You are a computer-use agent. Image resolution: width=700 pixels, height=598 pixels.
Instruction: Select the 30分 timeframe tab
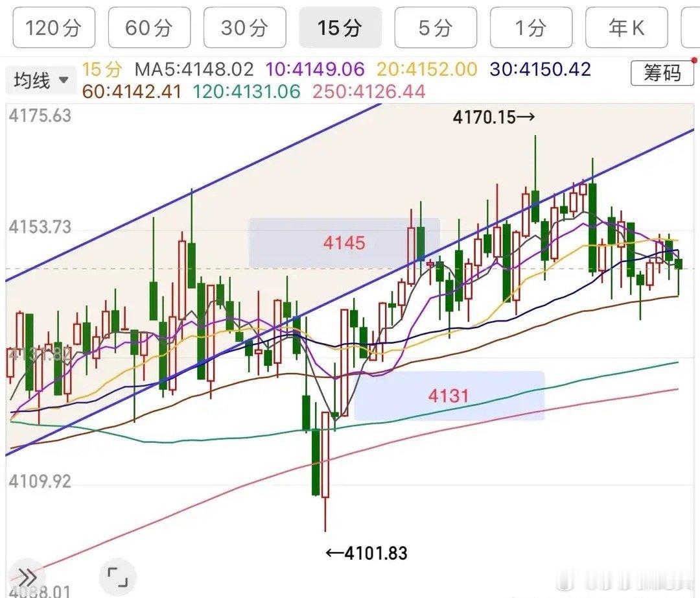244,28
